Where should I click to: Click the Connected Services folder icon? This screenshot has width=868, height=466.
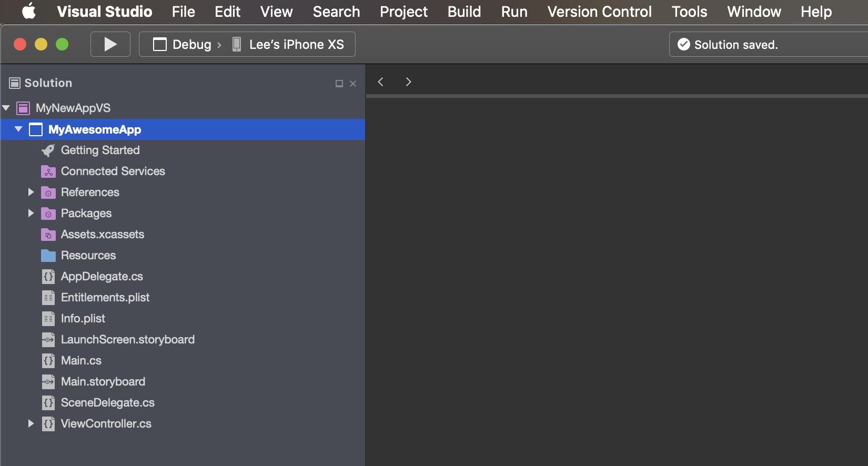[x=48, y=171]
